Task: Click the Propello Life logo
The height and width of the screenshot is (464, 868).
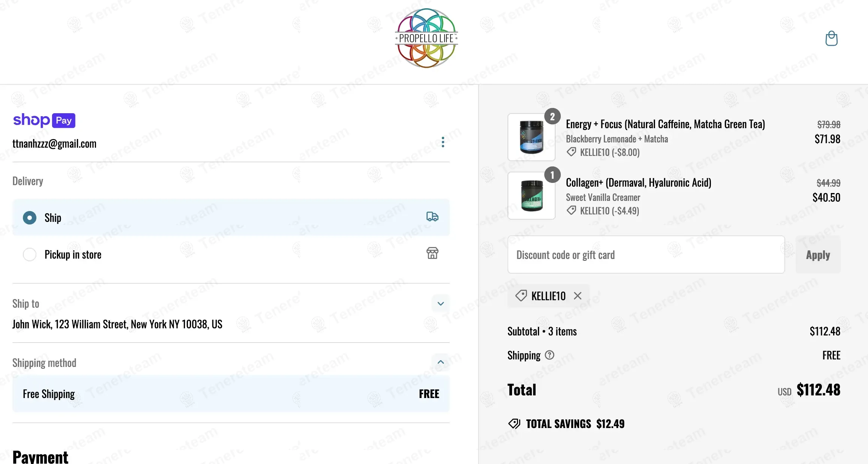Action: [426, 38]
